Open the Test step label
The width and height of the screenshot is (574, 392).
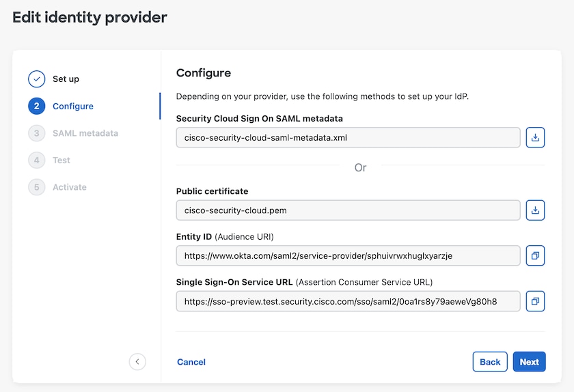point(61,160)
